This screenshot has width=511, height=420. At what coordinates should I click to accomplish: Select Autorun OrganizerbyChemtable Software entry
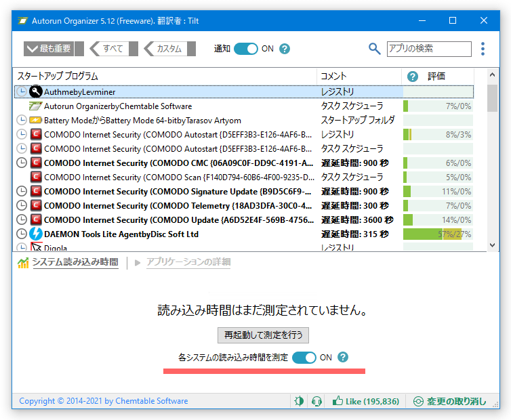tap(244, 106)
